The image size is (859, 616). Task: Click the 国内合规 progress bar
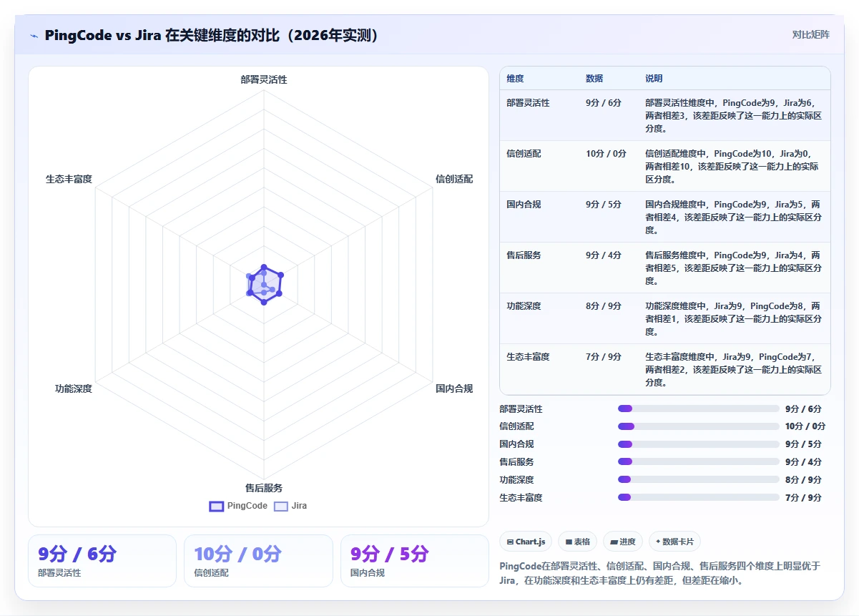coord(698,444)
